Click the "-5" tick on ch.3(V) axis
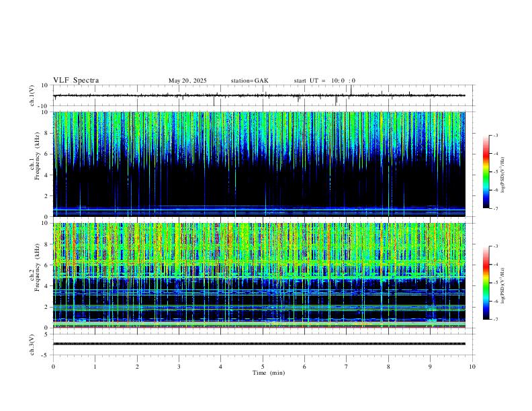This screenshot has width=532, height=411. (46, 355)
